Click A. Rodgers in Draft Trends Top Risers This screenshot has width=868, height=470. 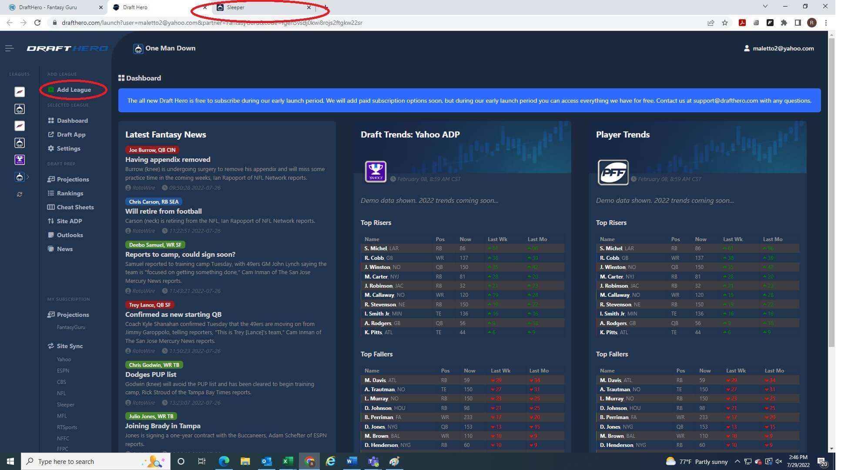click(378, 323)
